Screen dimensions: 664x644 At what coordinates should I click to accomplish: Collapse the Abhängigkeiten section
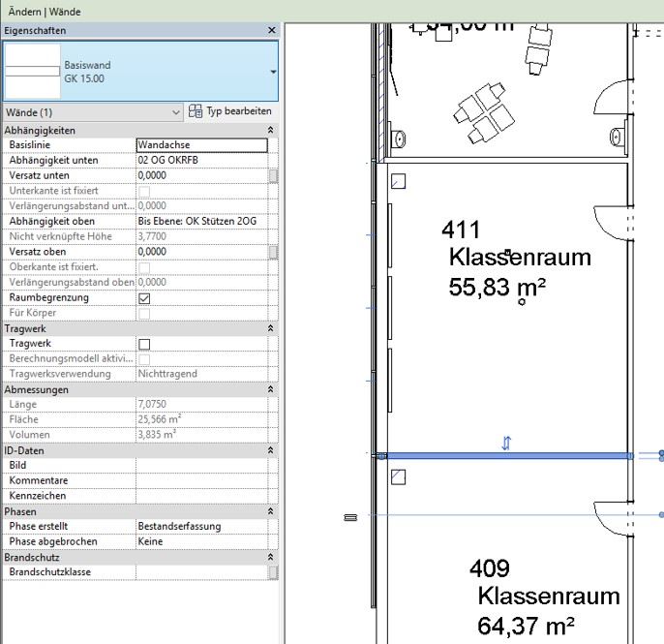click(270, 130)
